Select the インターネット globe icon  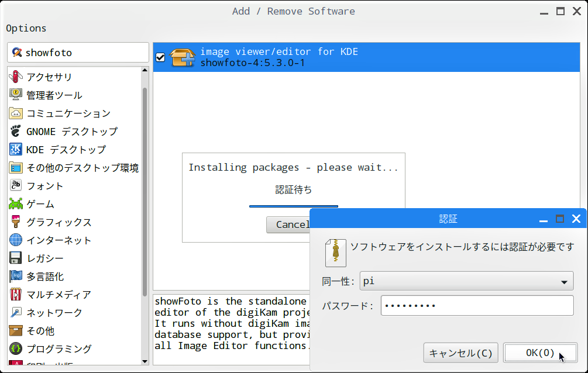pyautogui.click(x=15, y=240)
